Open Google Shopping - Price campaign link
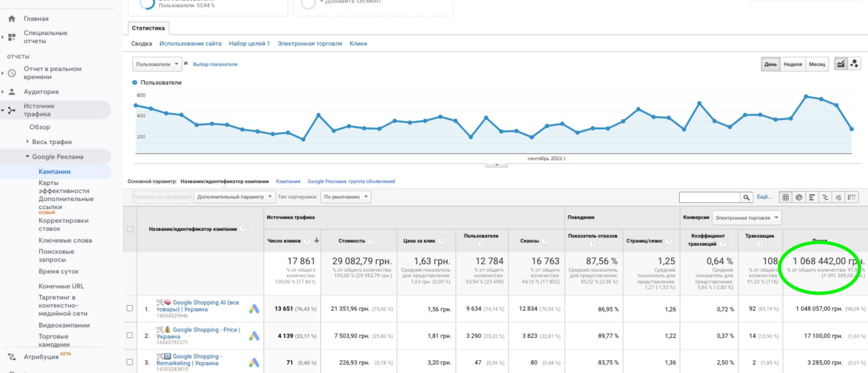This screenshot has height=373, width=868. (198, 333)
